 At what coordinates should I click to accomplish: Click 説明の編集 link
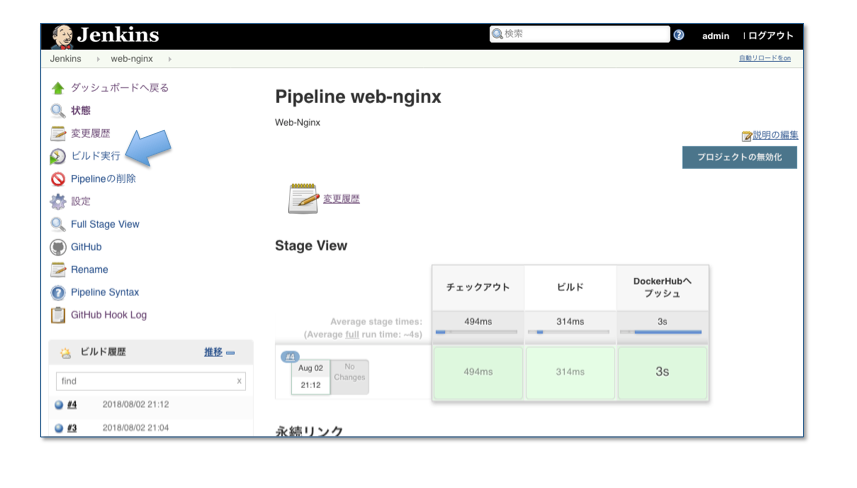775,135
